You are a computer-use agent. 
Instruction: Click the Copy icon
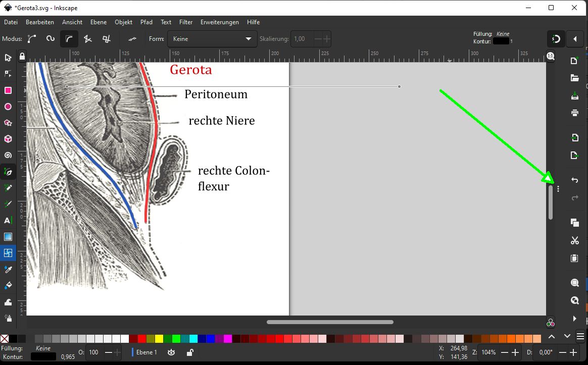point(574,223)
